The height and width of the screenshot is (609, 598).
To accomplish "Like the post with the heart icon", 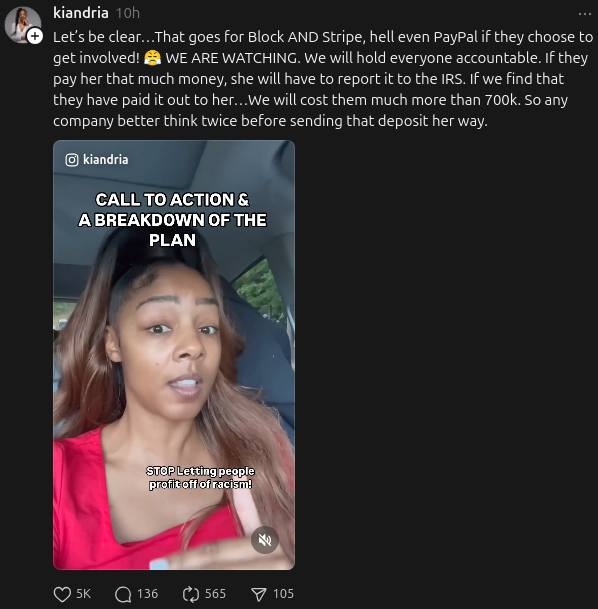I will 62,594.
